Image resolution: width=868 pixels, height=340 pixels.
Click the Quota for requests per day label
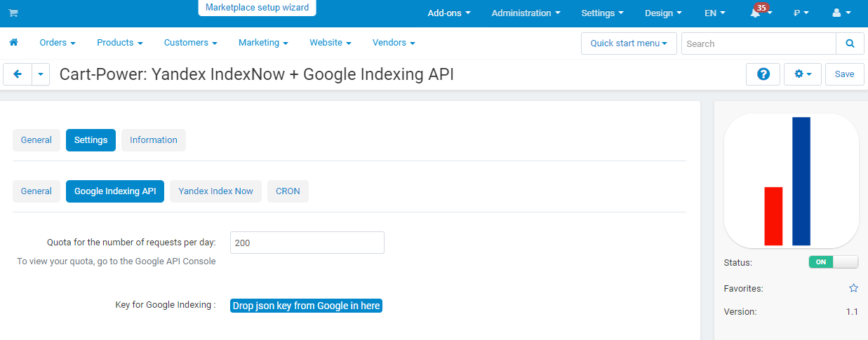[x=131, y=243]
